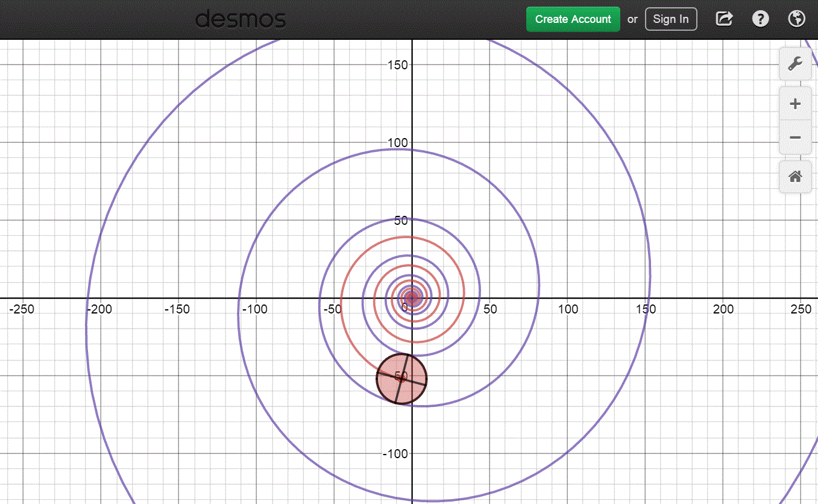818x504 pixels.
Task: Click the y-axis label -100
Action: point(395,453)
